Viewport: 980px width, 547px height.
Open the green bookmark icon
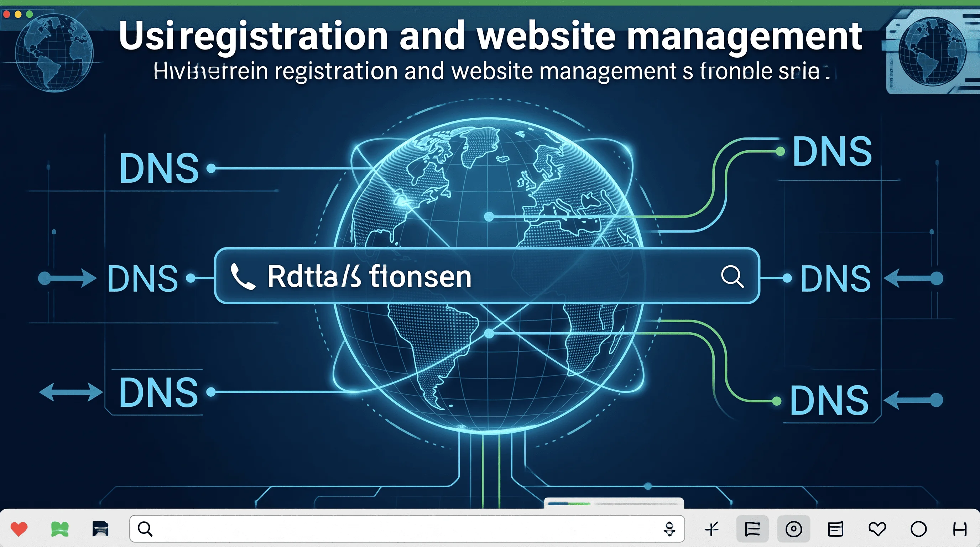(60, 529)
